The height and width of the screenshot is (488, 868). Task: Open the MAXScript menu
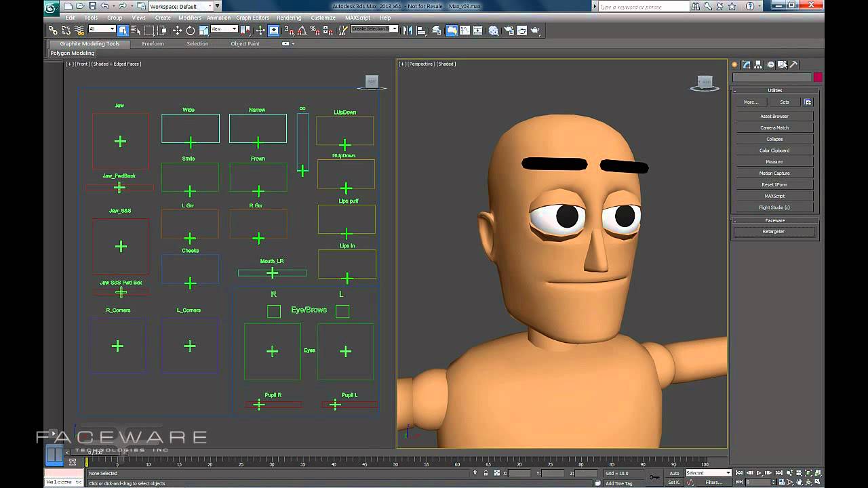tap(357, 18)
